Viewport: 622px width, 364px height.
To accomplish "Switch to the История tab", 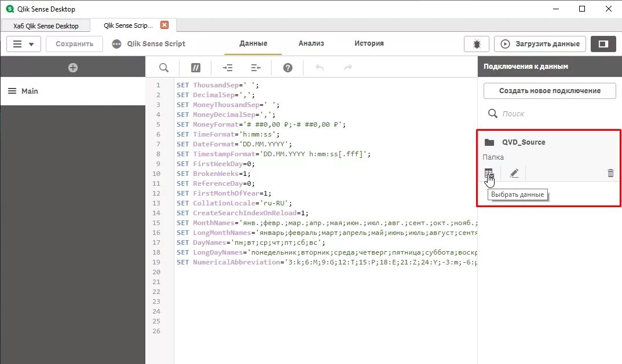I will 369,43.
